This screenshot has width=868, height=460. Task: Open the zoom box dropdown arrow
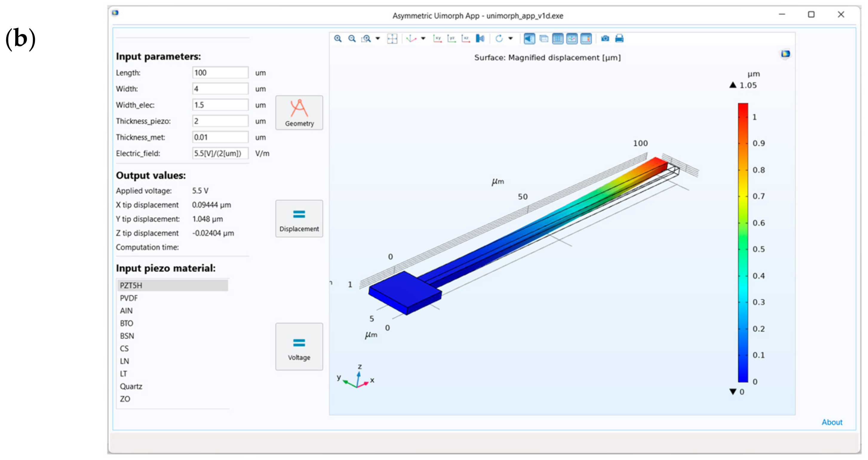point(378,39)
